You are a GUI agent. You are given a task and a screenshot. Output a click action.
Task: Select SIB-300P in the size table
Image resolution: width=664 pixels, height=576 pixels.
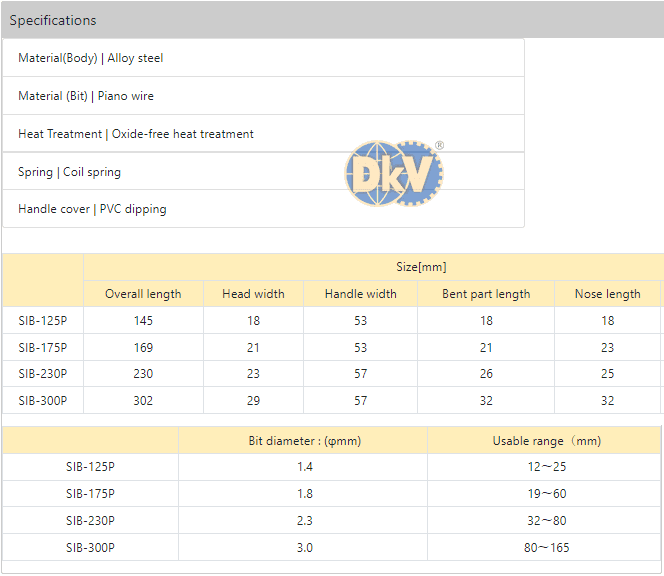[x=43, y=400]
